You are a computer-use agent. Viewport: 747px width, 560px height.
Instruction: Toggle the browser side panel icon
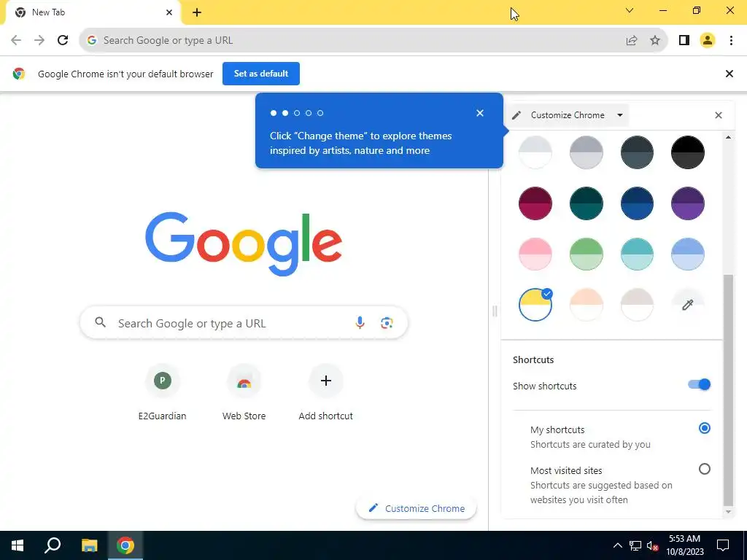(x=684, y=41)
